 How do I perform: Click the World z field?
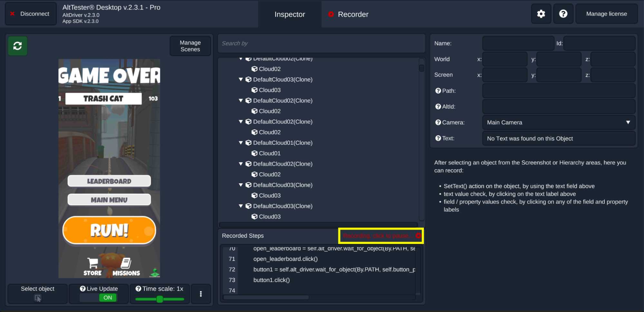click(613, 59)
